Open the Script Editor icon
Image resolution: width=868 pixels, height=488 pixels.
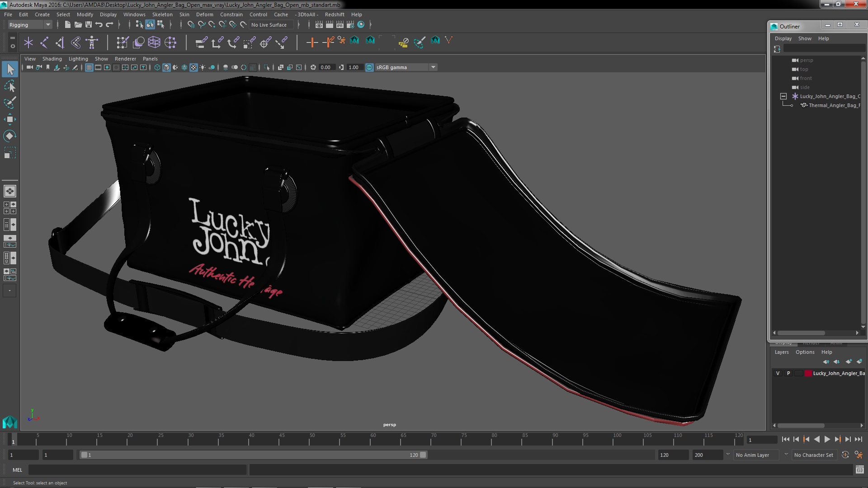coord(859,470)
